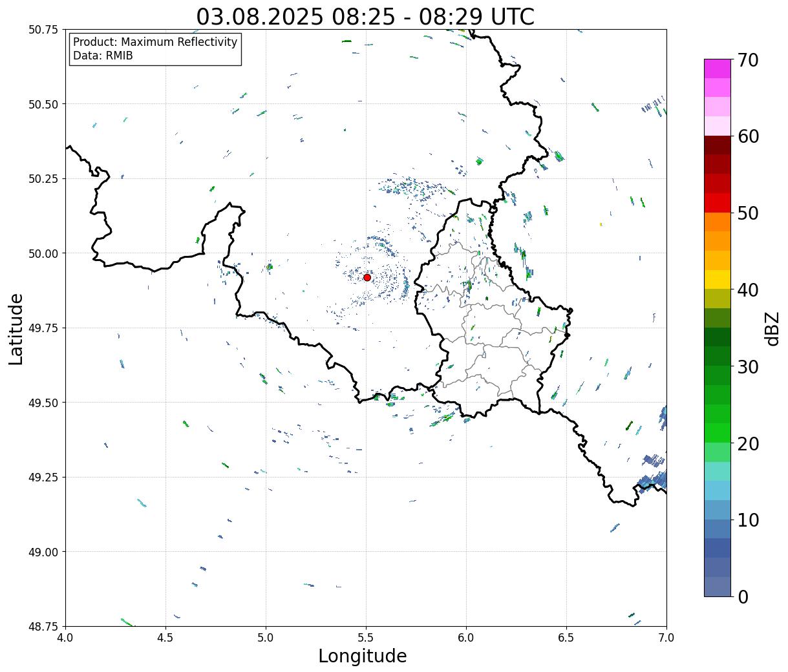788x672 pixels.
Task: Click the dark green swatch above 30
Action: click(718, 337)
